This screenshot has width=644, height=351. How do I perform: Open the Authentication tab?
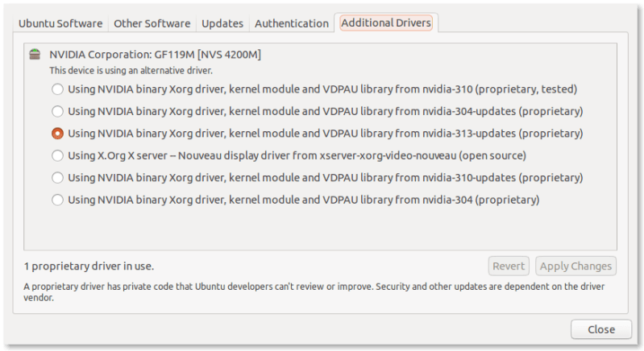292,23
